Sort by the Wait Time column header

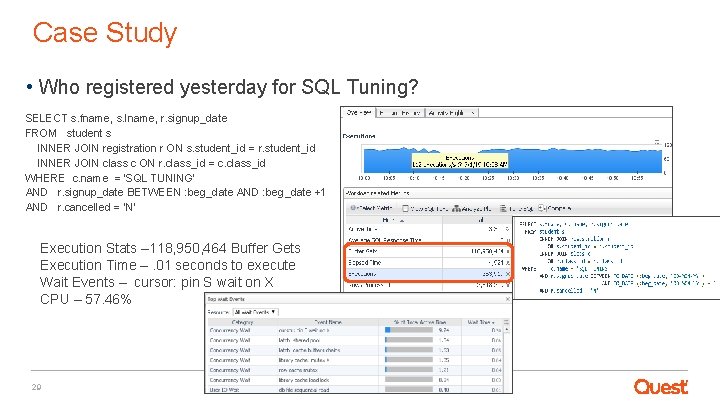[481, 322]
